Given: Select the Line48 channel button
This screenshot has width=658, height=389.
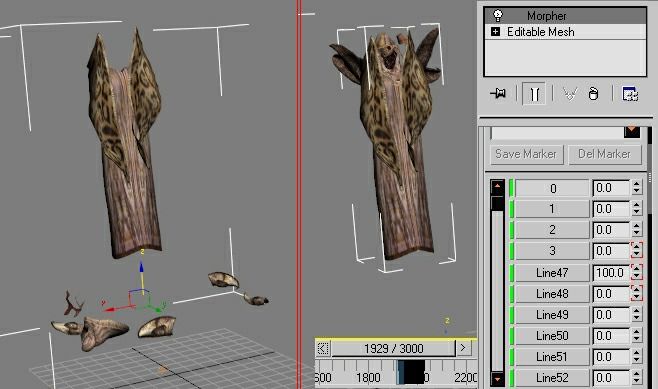Looking at the screenshot, I should pos(552,294).
